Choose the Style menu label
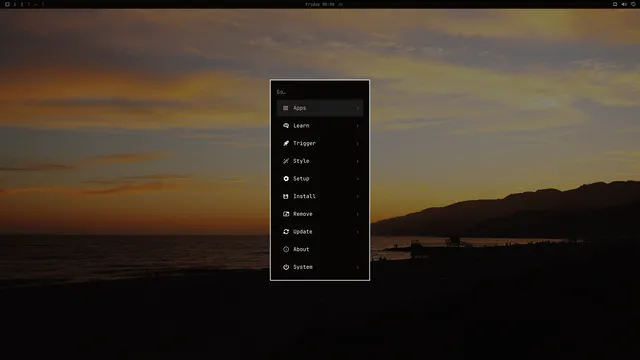 click(301, 161)
